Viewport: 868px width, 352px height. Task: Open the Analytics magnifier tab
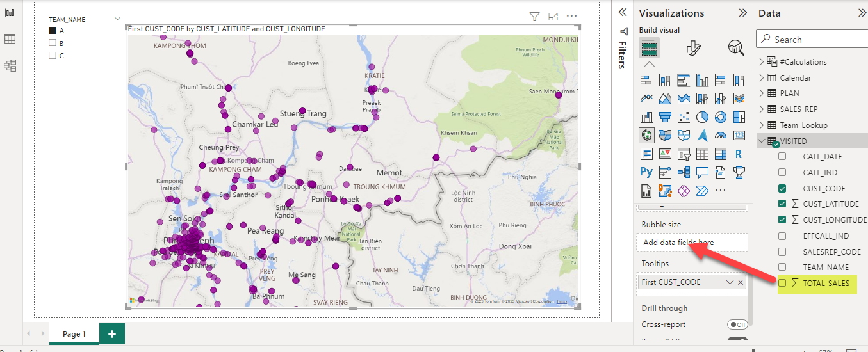[x=736, y=48]
